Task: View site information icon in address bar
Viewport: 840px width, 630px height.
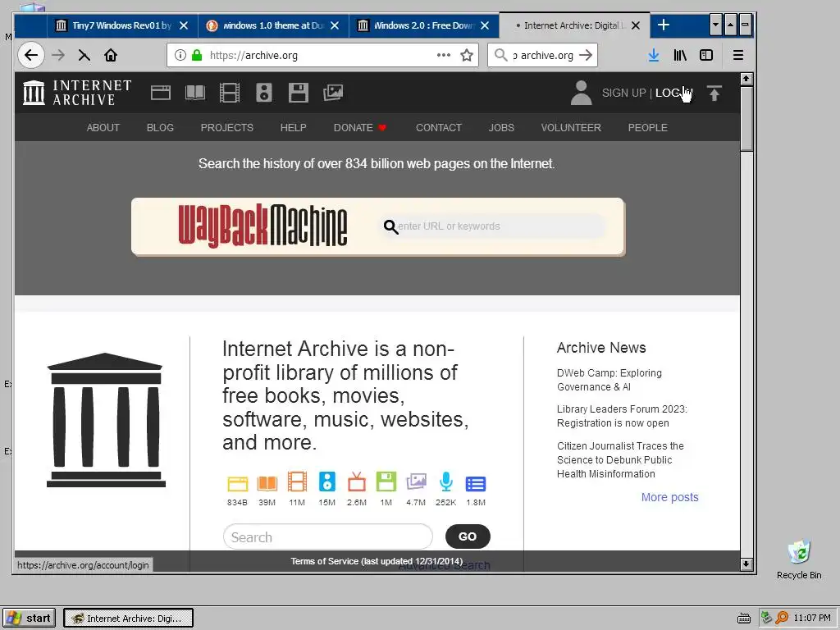Action: click(180, 55)
